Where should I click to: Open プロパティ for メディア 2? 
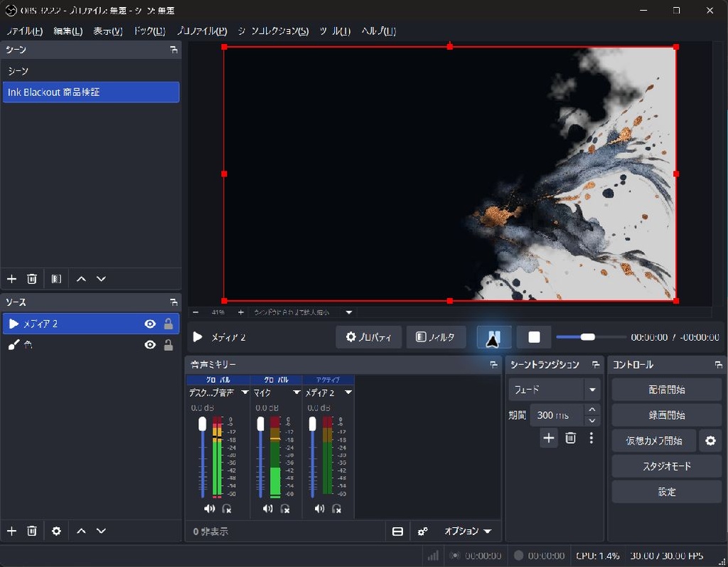369,337
